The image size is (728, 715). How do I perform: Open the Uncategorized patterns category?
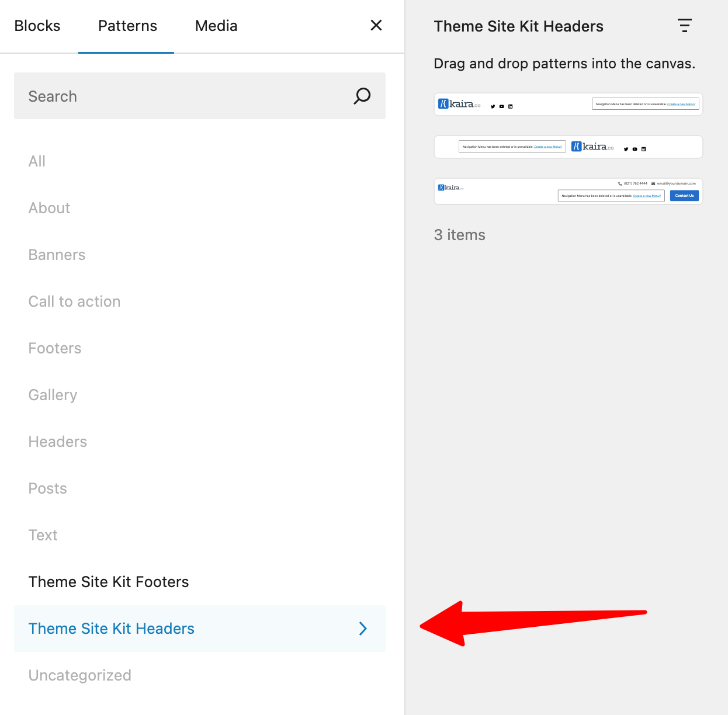(x=80, y=675)
